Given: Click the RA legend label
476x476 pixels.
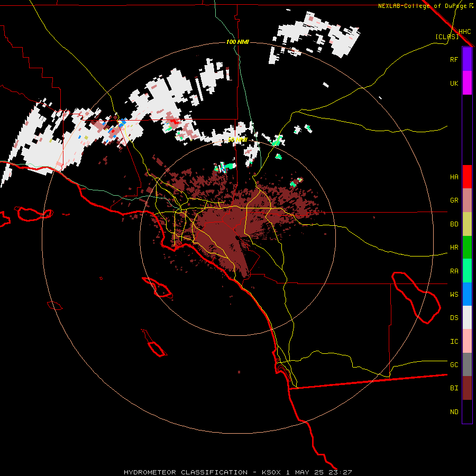Looking at the screenshot, I should tap(454, 271).
